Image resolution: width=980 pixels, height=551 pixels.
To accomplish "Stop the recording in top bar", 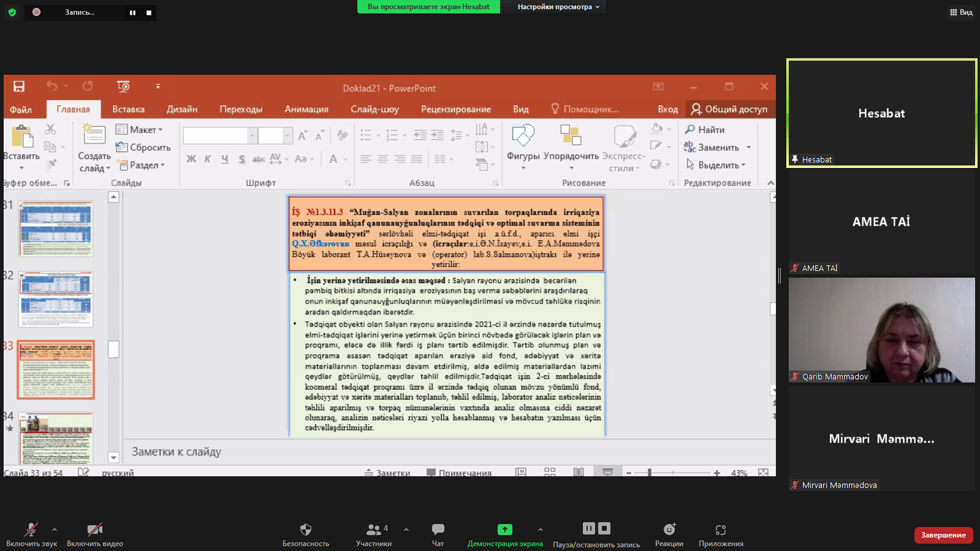I will point(148,12).
